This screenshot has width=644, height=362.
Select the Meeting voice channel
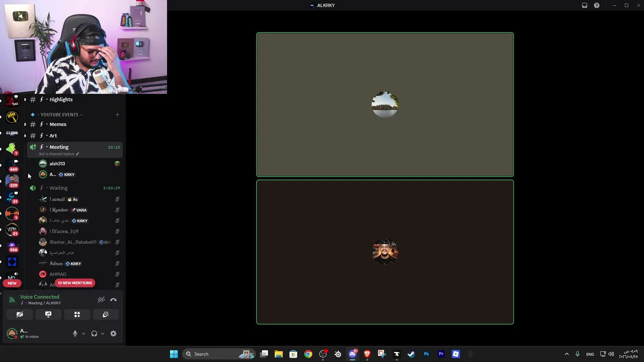point(75,149)
